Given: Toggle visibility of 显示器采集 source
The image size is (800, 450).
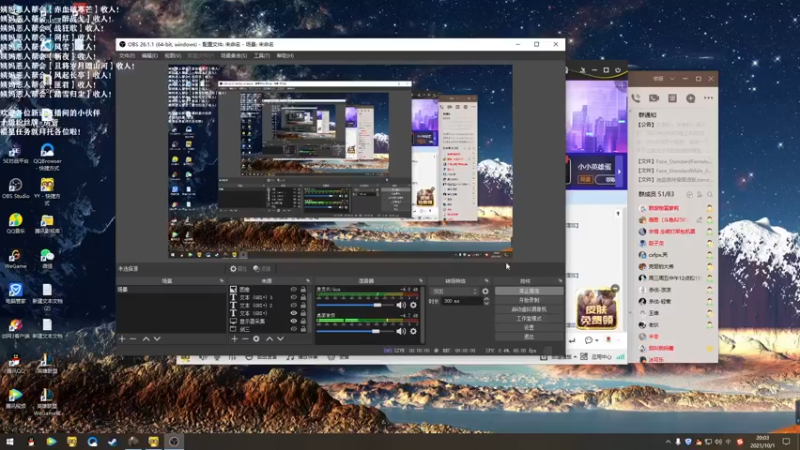Looking at the screenshot, I should coord(293,321).
